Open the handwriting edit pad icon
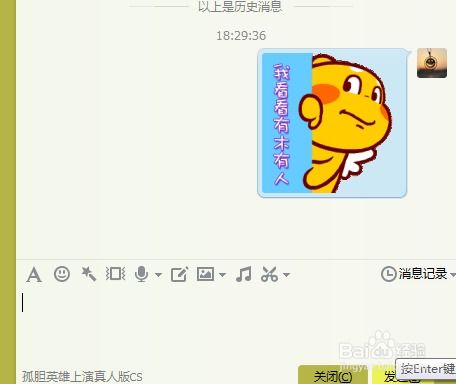Image resolution: width=456 pixels, height=384 pixels. [180, 274]
